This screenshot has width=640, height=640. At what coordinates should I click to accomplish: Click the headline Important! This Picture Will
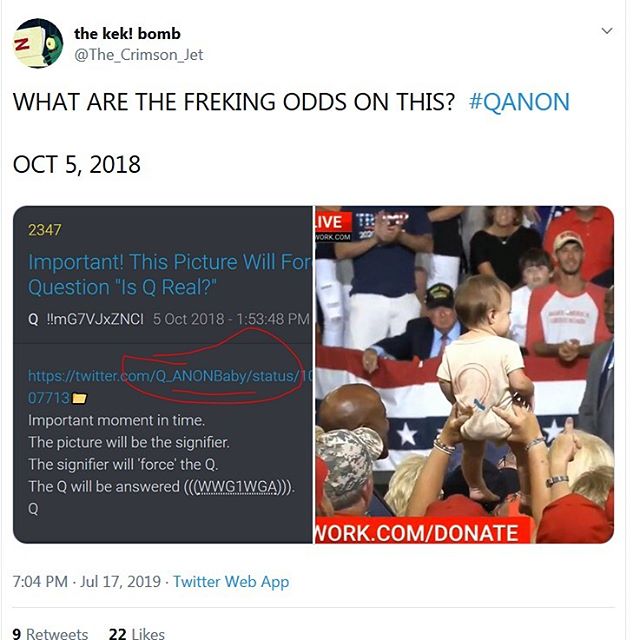170,274
